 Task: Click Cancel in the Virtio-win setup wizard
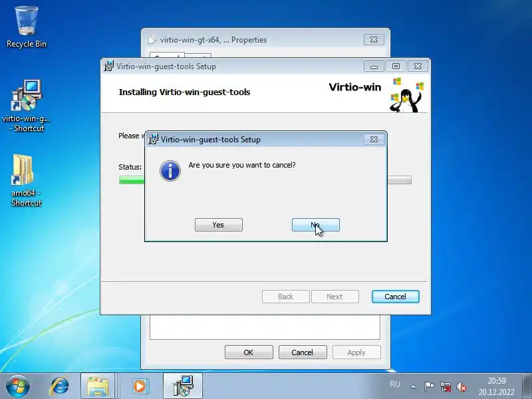[x=395, y=297]
